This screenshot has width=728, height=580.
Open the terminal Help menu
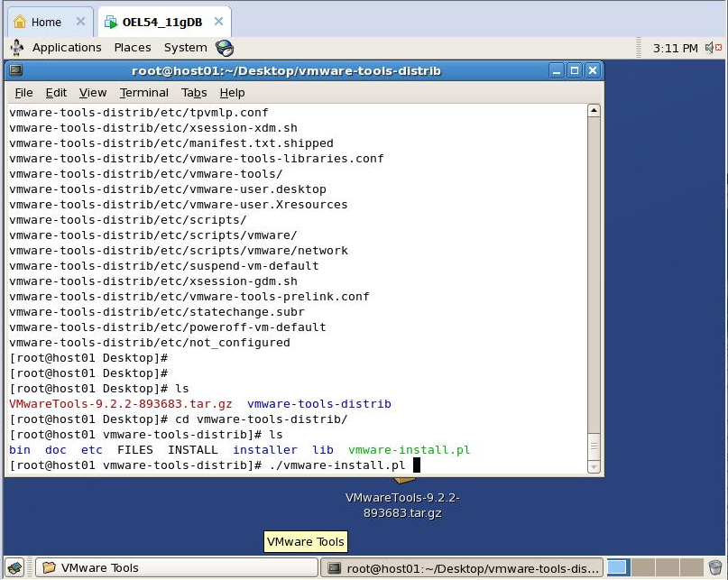click(232, 93)
